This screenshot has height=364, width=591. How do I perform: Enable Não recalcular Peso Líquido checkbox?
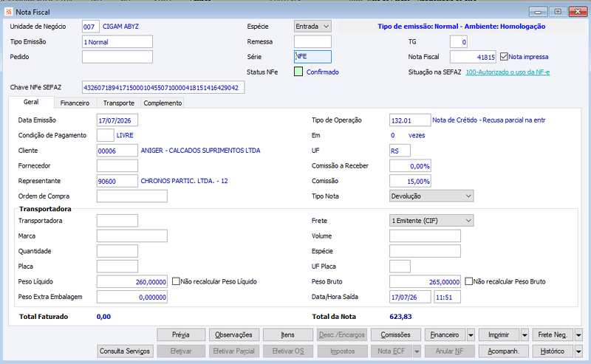176,281
